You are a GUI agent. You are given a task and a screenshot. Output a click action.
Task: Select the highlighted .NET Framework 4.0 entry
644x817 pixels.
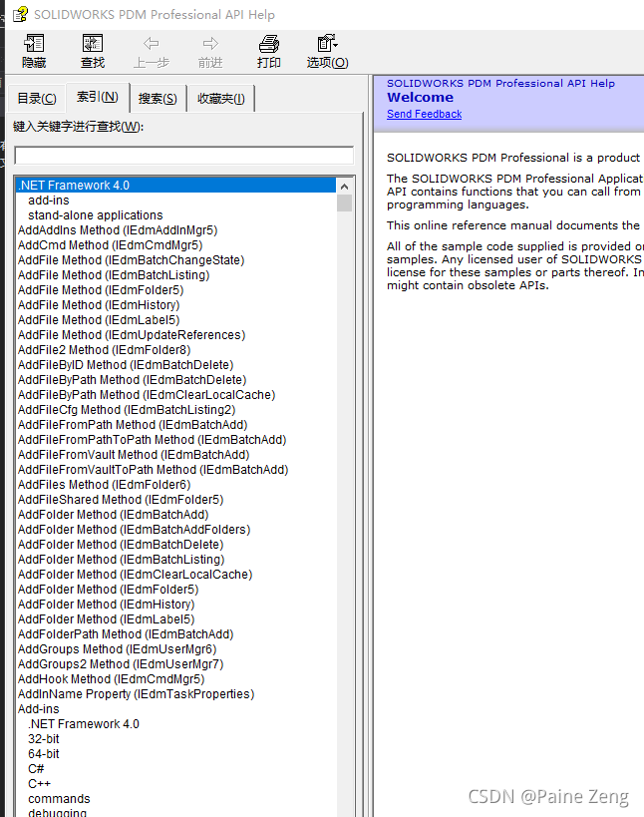[x=176, y=185]
